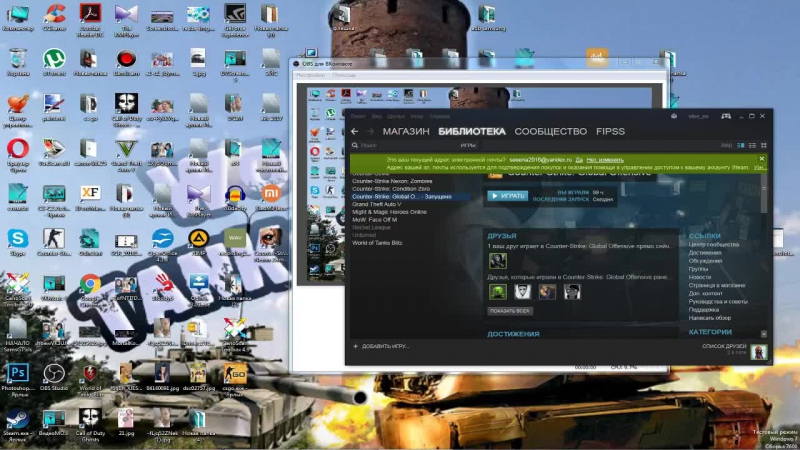Open the Вид menu in Steam
This screenshot has height=450, width=800.
point(377,116)
